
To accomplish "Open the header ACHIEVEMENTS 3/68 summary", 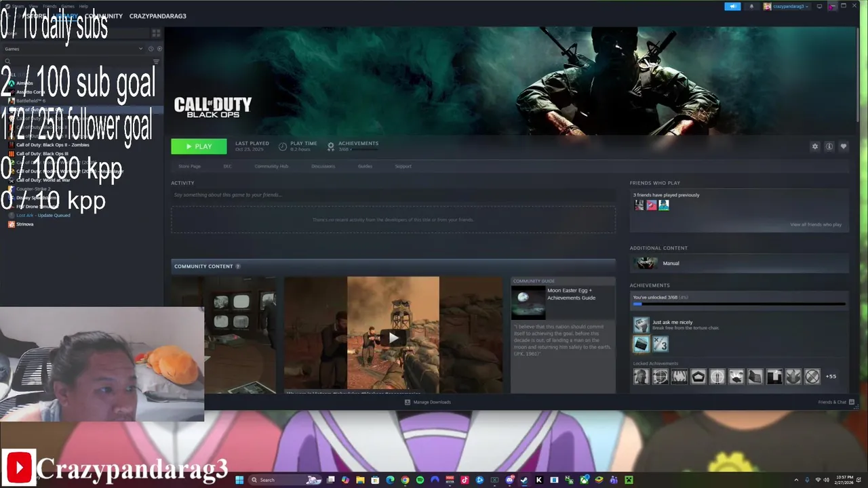I will coord(353,146).
